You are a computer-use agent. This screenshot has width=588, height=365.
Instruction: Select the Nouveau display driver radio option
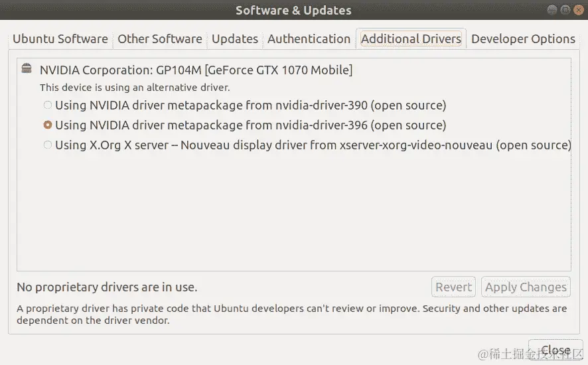[48, 145]
